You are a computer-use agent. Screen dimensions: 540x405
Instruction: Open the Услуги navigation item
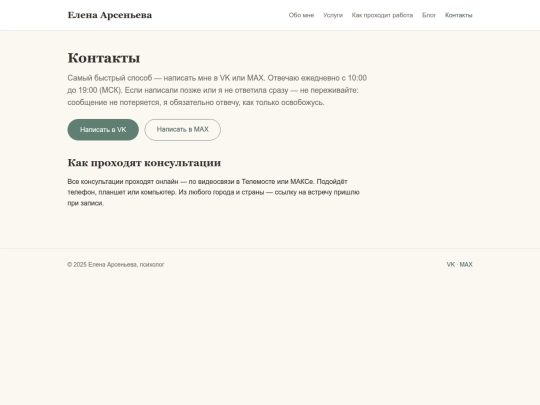pos(333,15)
